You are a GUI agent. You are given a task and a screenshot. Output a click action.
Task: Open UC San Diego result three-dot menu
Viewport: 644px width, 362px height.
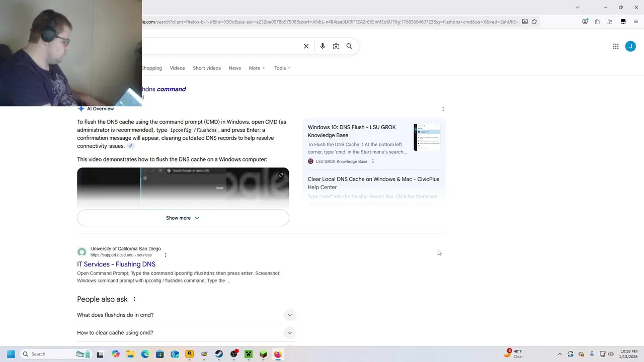click(166, 255)
